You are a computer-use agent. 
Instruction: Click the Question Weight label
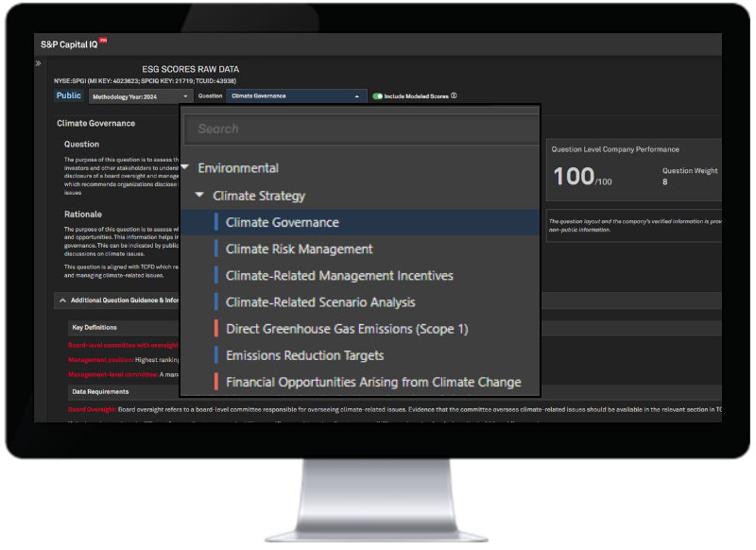click(690, 171)
